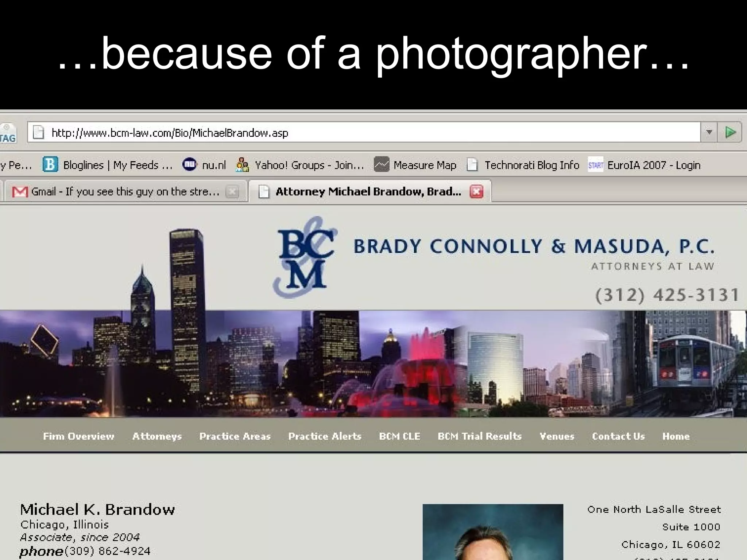
Task: Click the BCM logo
Action: point(305,257)
